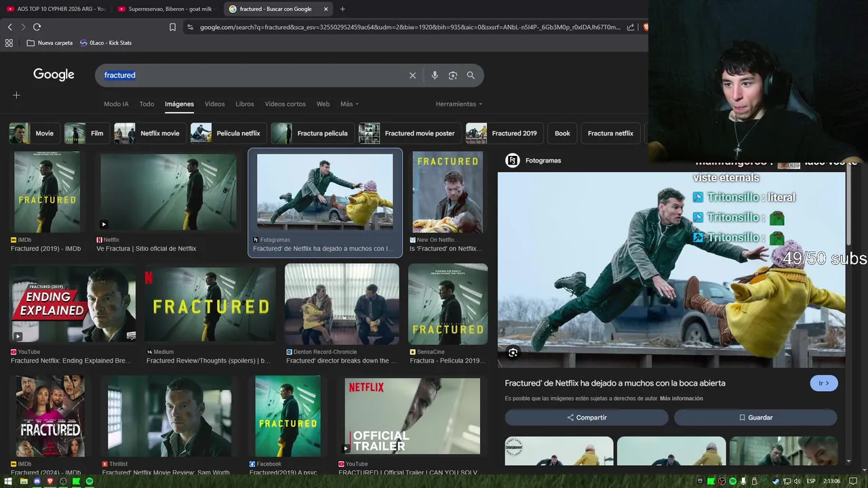
Task: Click the Fractura netflix filter chip
Action: coord(610,134)
